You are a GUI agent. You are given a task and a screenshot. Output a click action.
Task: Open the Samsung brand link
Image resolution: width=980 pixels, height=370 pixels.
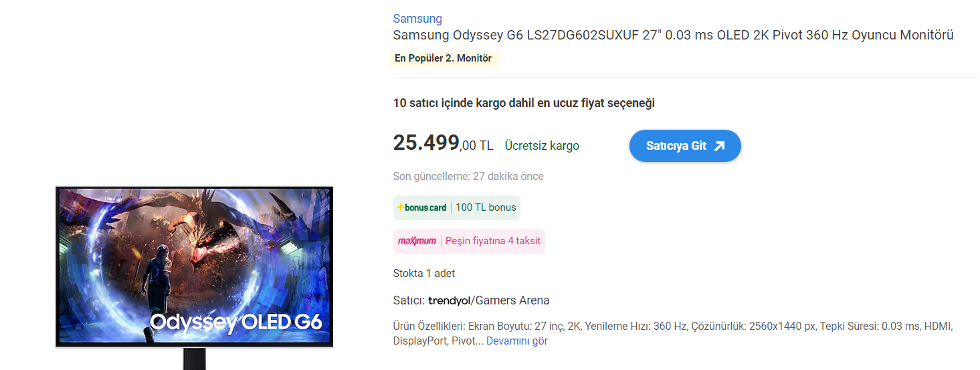[x=417, y=19]
